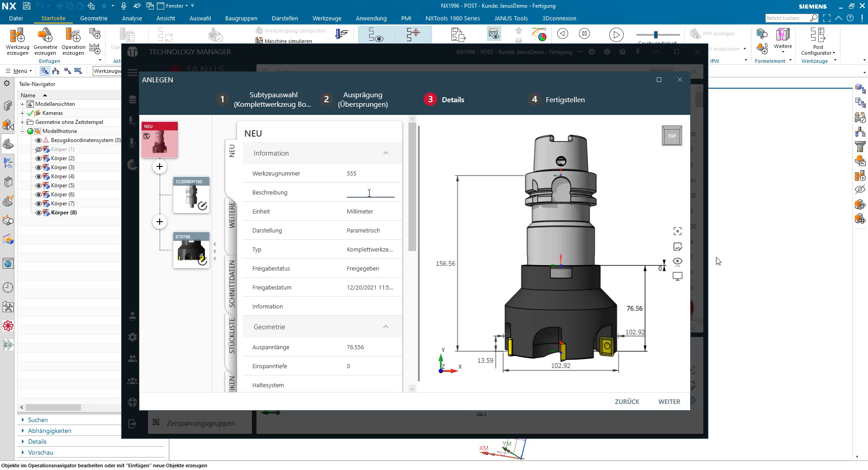868x470 pixels.
Task: Click the edit-note icon beside the 3D preview
Action: (677, 247)
